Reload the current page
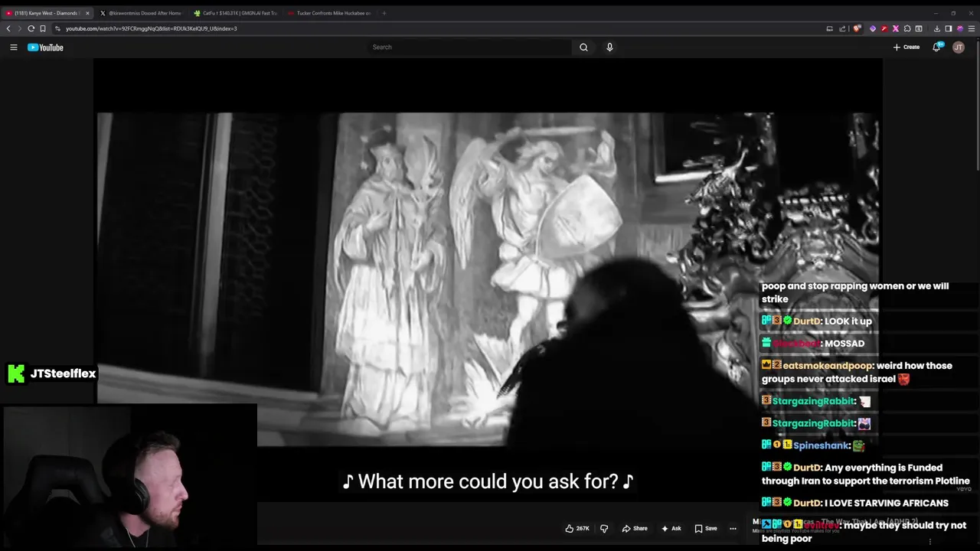Viewport: 980px width, 551px height. click(31, 28)
